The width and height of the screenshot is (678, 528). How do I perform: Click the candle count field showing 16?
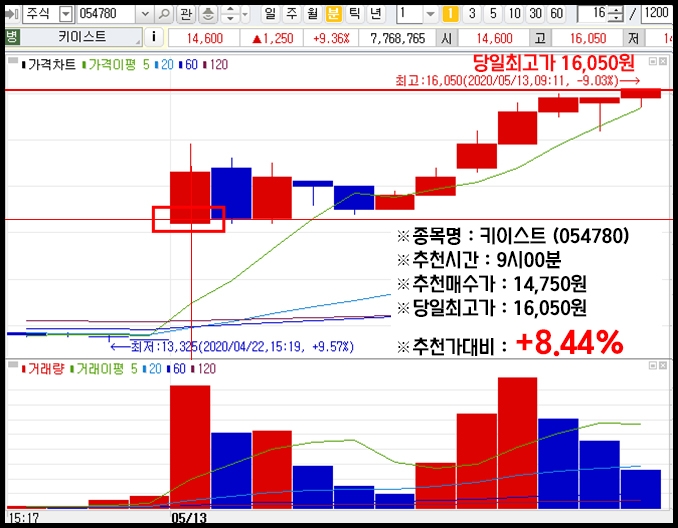[593, 14]
